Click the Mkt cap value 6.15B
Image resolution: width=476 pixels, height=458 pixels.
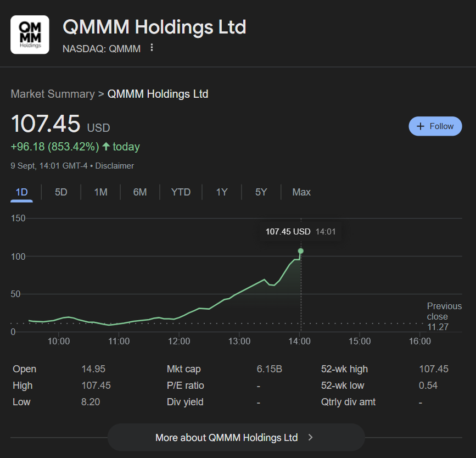[269, 368]
